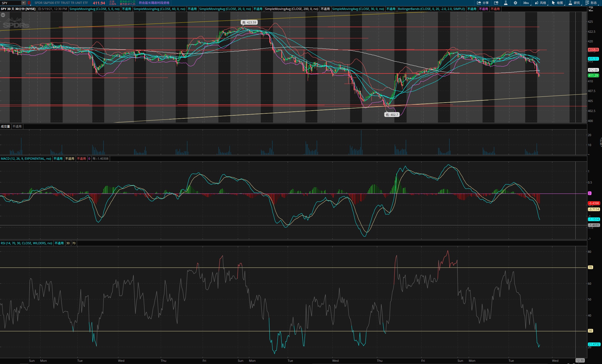The width and height of the screenshot is (602, 364).
Task: Click the MACD -1.1514 value tag
Action: tap(594, 219)
